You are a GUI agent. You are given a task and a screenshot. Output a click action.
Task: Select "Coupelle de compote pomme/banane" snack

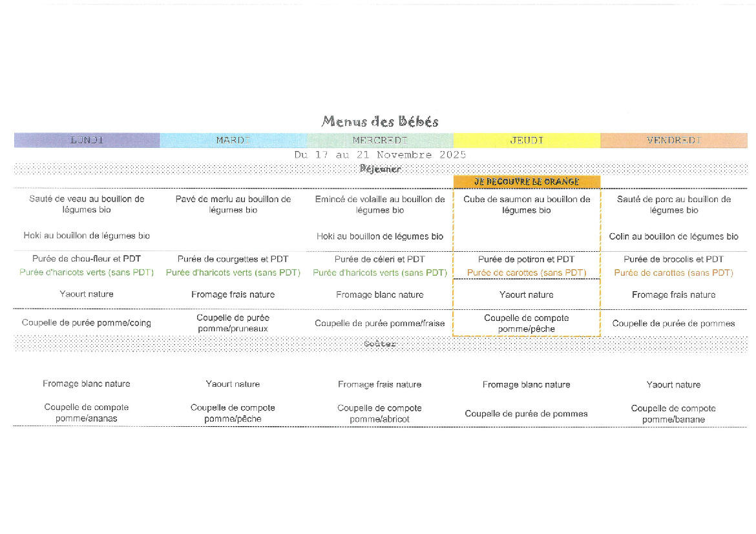(x=673, y=413)
